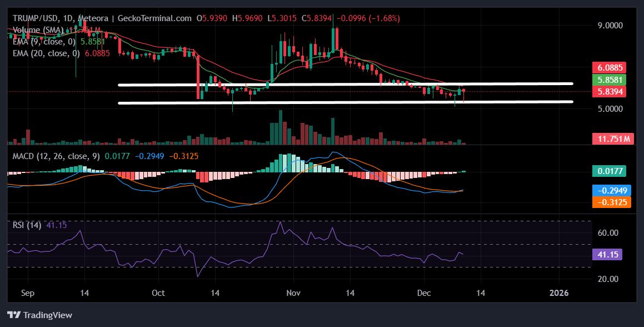Select the EMA (9, close, 0) legend
The width and height of the screenshot is (644, 327).
pos(44,42)
